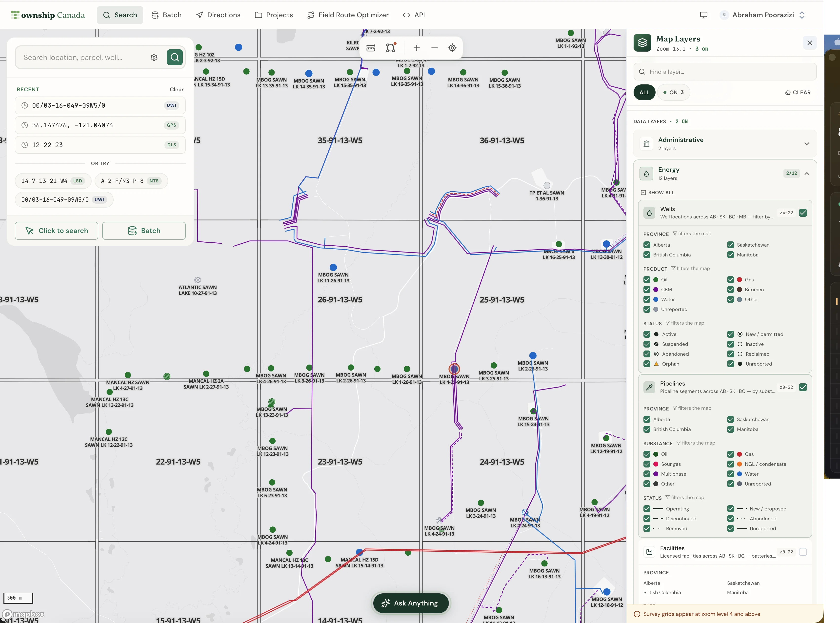Toggle the SHOW ALL checkbox under Energy

pos(643,193)
